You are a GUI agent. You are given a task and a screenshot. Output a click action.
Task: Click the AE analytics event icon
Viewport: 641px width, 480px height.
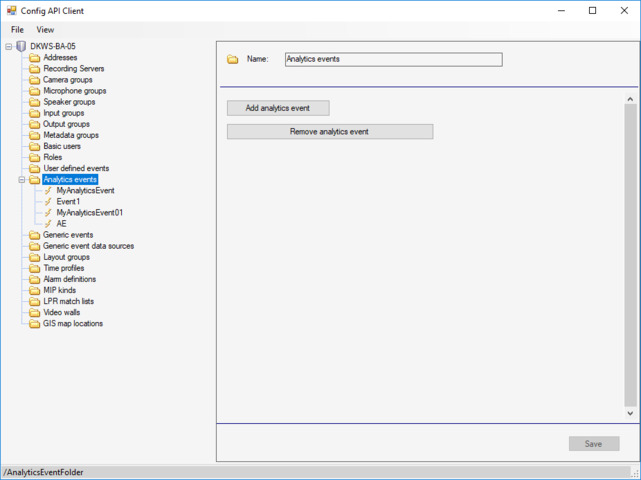click(x=48, y=224)
